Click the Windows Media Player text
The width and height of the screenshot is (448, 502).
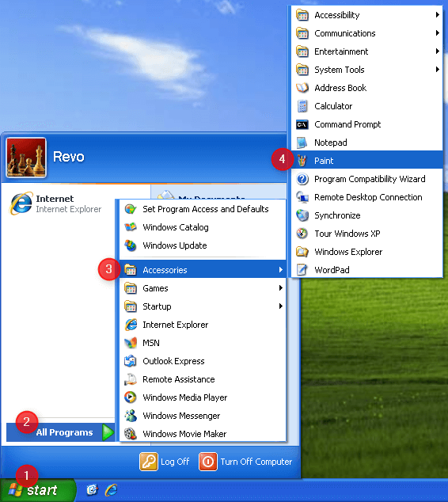[185, 397]
